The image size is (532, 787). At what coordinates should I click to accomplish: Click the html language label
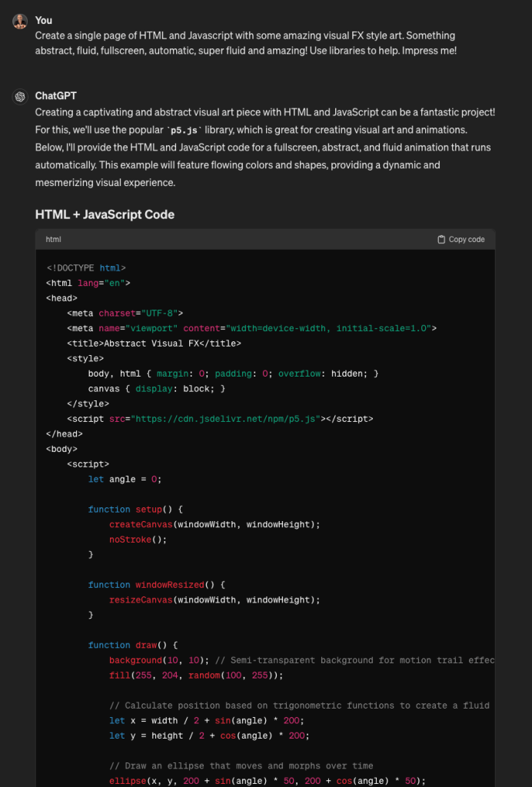click(53, 240)
